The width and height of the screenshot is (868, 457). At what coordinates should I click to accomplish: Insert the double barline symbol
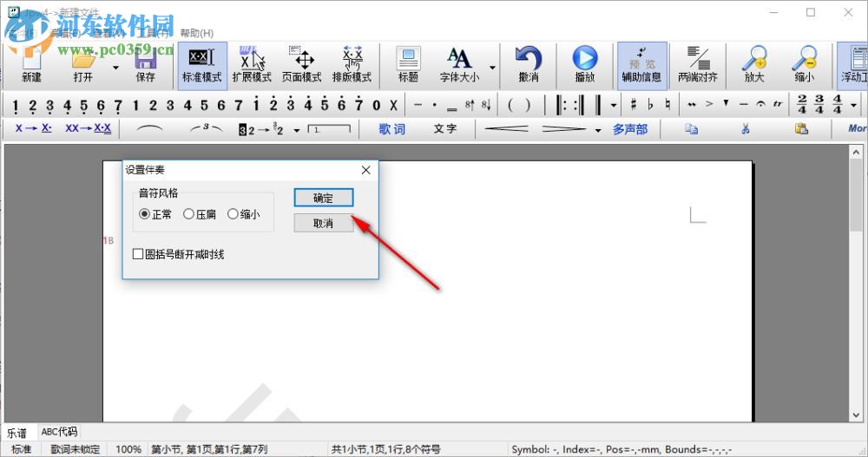click(x=597, y=104)
